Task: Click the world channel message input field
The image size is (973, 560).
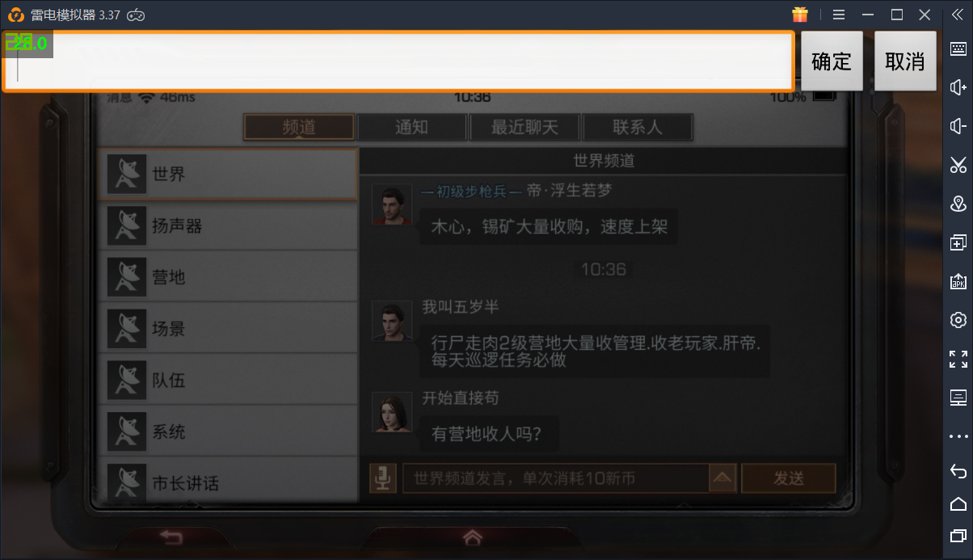Action: coord(556,478)
